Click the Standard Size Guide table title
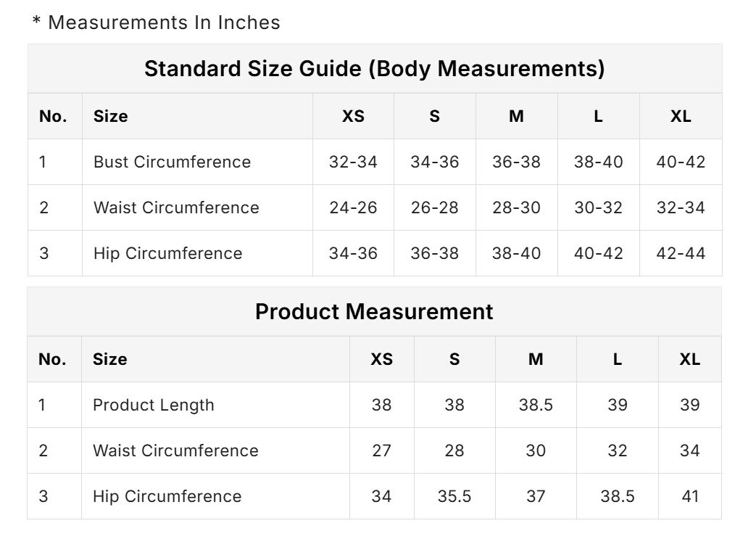Screen dimensions: 756x539 click(x=374, y=69)
